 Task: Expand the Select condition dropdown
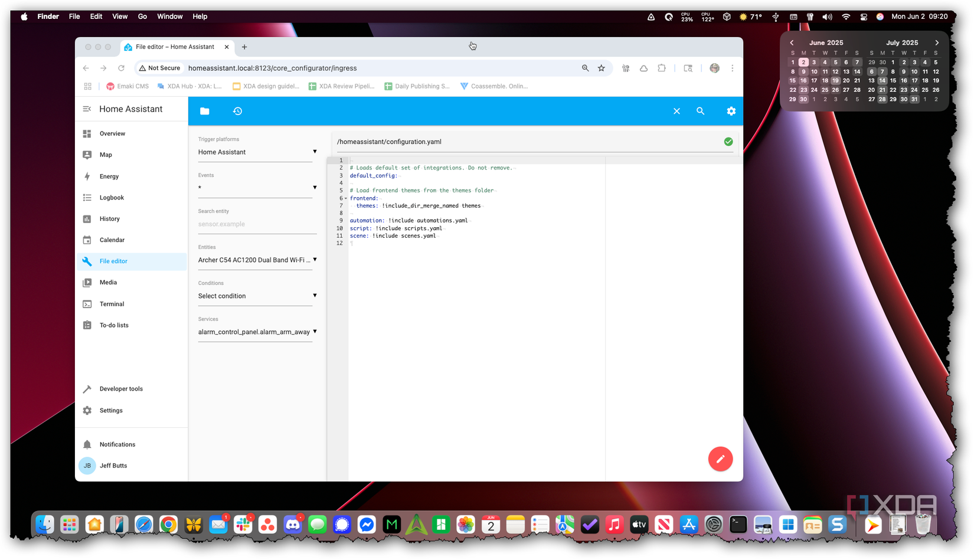257,296
